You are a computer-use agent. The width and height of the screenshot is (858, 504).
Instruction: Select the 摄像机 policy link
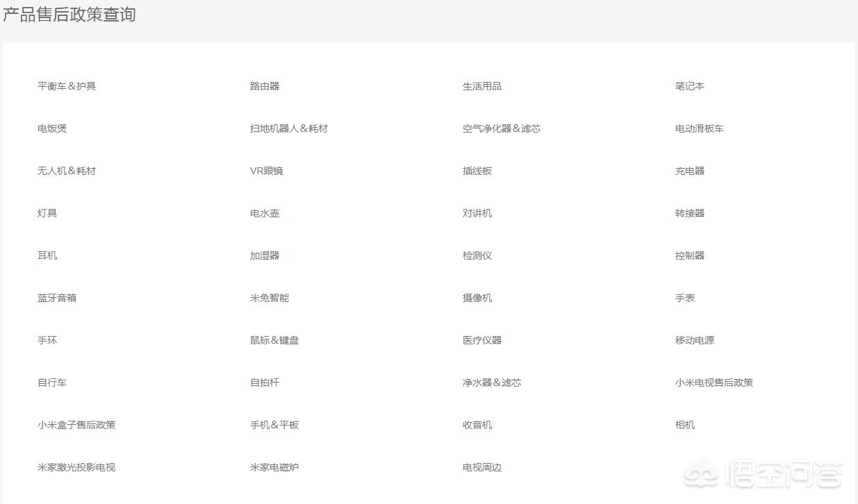pyautogui.click(x=477, y=298)
